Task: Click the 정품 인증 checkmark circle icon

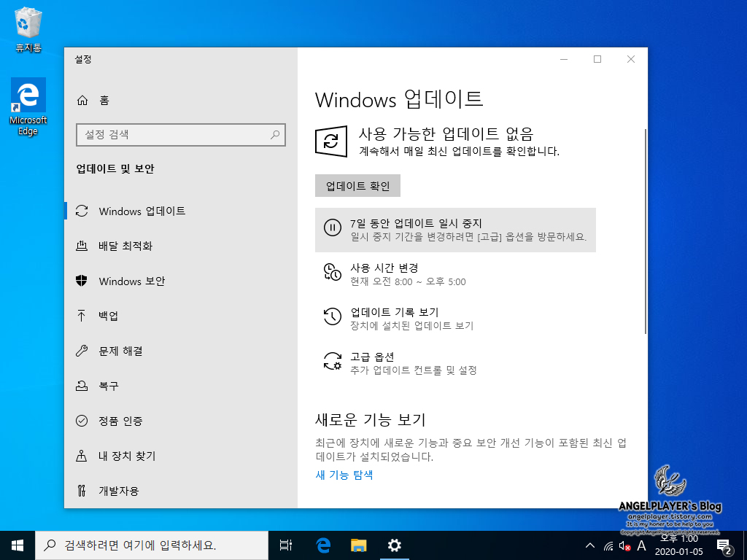Action: 82,421
